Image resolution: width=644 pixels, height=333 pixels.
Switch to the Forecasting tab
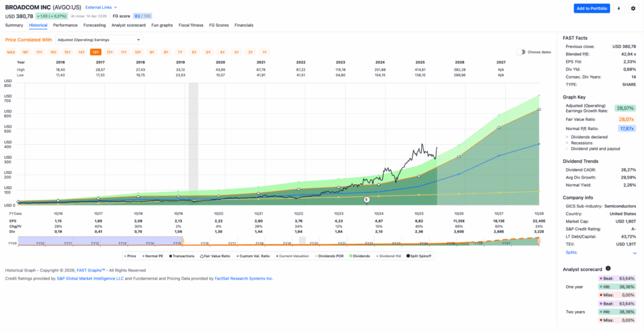coord(94,25)
